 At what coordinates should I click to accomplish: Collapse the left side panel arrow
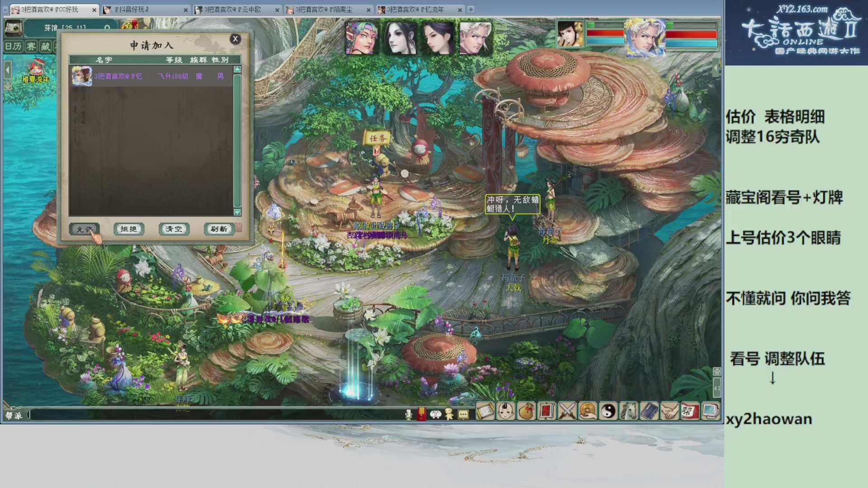point(8,70)
